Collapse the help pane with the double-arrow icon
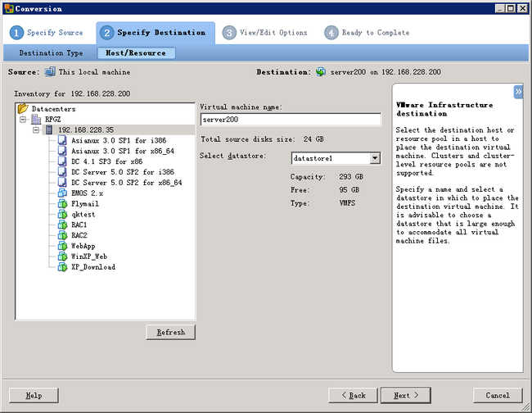532x413 pixels. (x=518, y=92)
